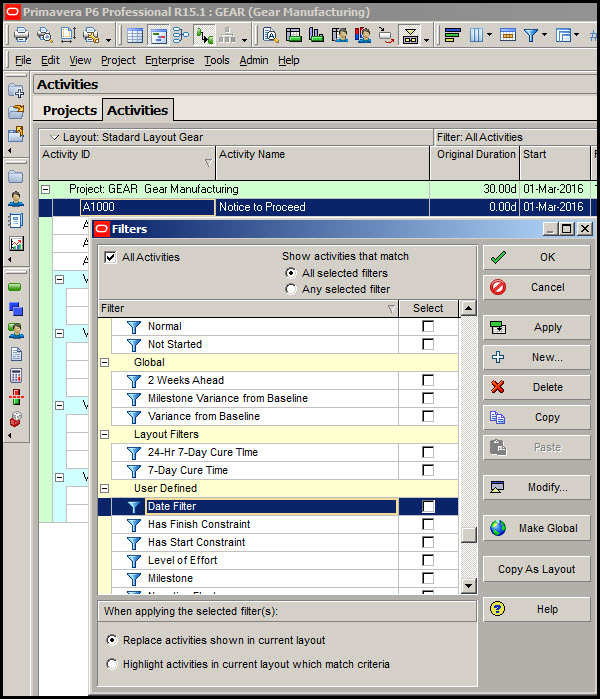Click the Cancel button in Filters
Viewport: 600px width, 699px height.
pos(537,287)
